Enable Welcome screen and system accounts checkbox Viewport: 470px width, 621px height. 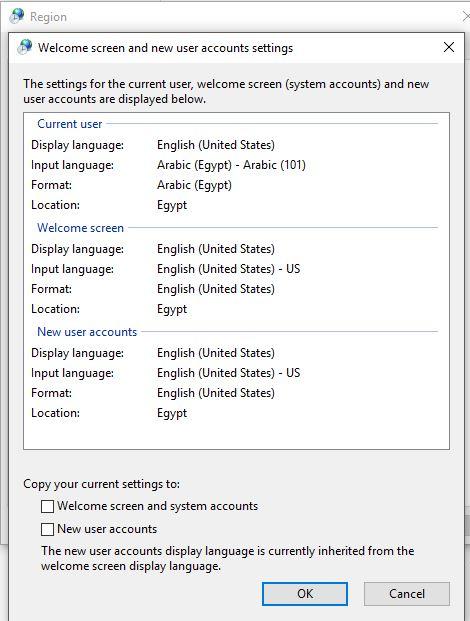coord(48,506)
